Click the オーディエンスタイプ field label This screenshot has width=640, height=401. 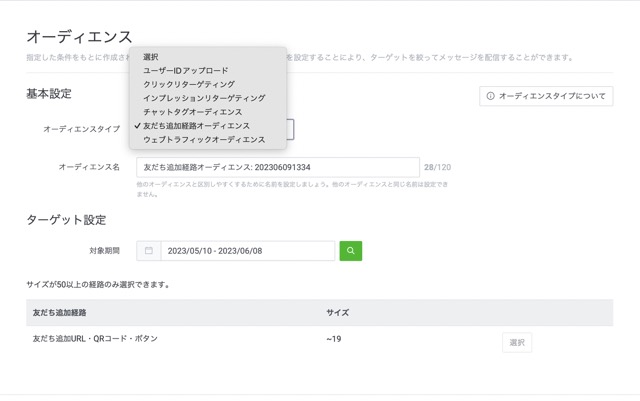coord(82,129)
